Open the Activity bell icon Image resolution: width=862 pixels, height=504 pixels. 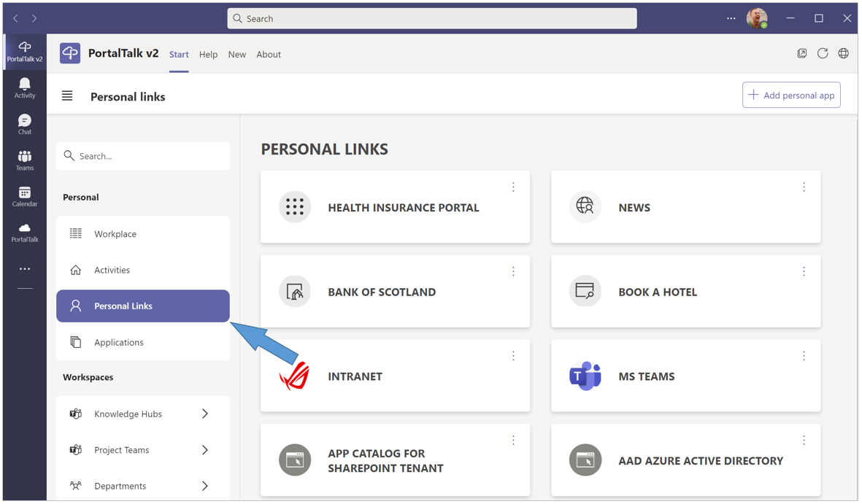pos(25,88)
